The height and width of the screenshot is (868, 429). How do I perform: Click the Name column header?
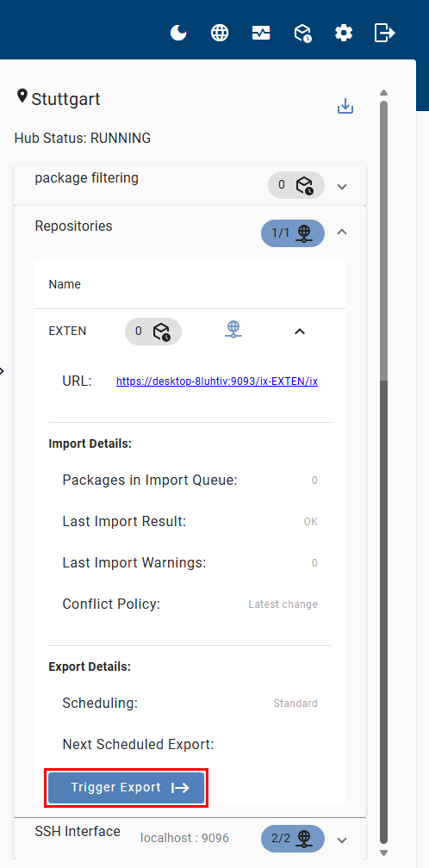coord(65,284)
